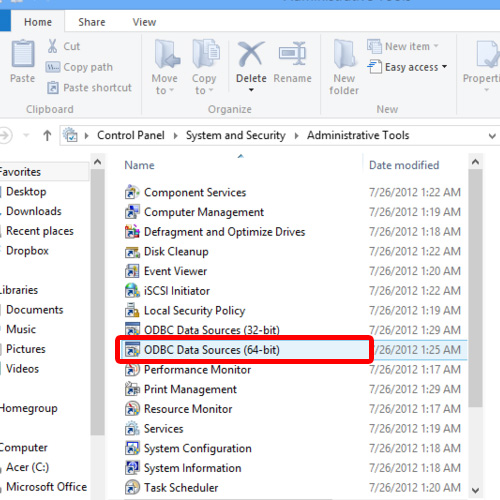Screen dimensions: 500x500
Task: Click the New item icon
Action: (x=374, y=46)
